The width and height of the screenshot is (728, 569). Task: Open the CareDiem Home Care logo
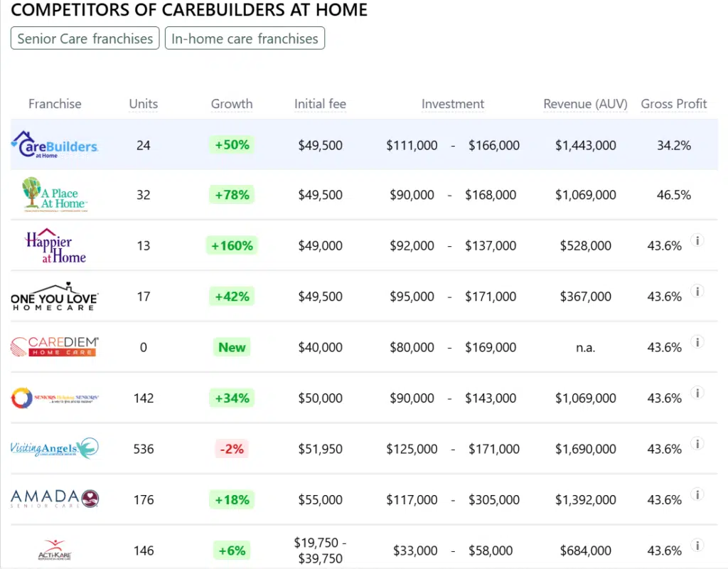tap(55, 347)
